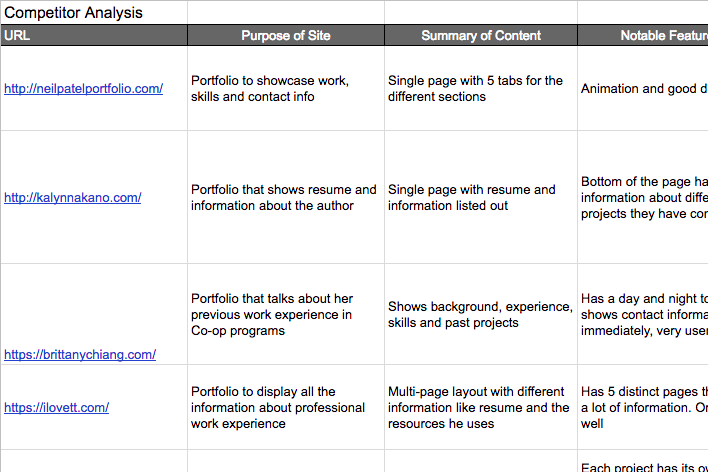This screenshot has width=708, height=472.
Task: Select the Co-op programs work experience cell
Action: click(x=285, y=315)
